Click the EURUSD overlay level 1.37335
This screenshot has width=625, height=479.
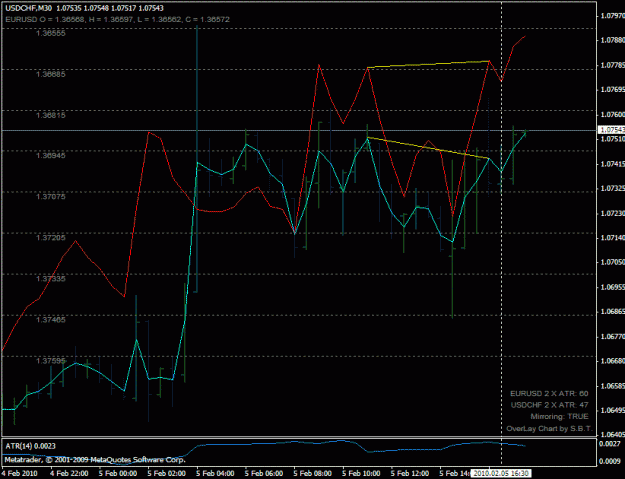51,279
